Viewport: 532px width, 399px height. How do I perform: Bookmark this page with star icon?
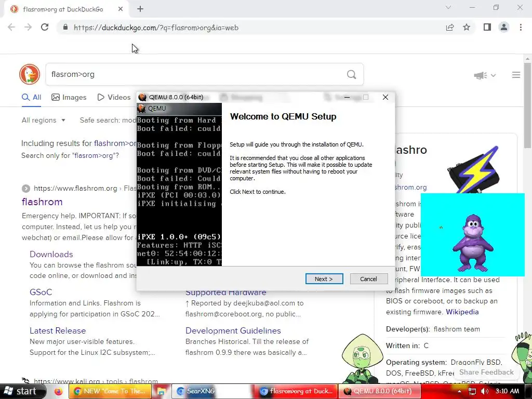point(467,28)
